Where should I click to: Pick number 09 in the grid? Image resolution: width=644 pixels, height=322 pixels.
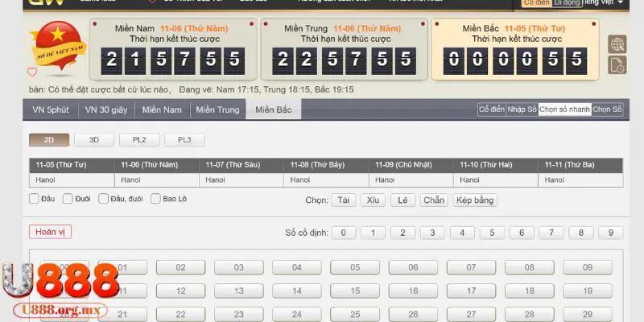pyautogui.click(x=588, y=268)
